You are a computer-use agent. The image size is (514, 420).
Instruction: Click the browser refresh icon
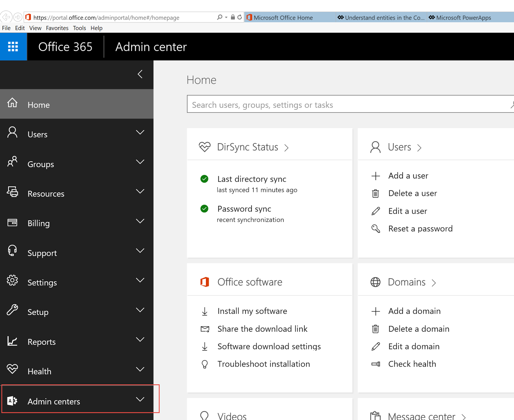pos(240,17)
